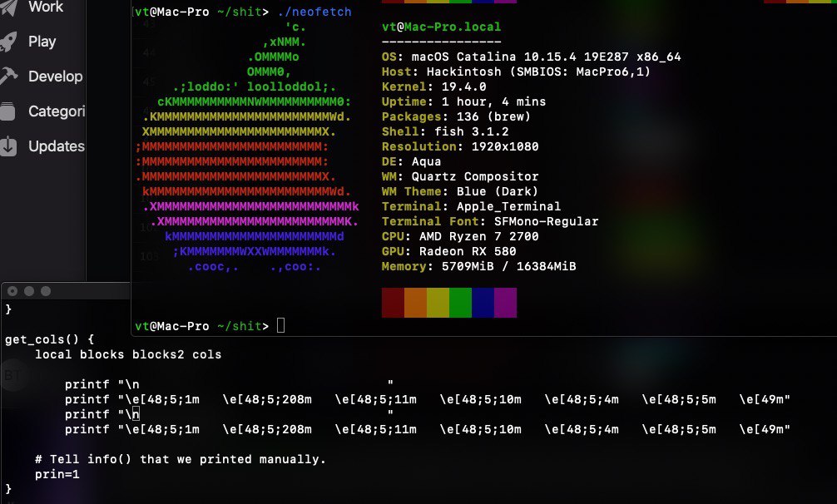Click the ./neofetch command text
The width and height of the screenshot is (837, 504).
click(x=314, y=12)
